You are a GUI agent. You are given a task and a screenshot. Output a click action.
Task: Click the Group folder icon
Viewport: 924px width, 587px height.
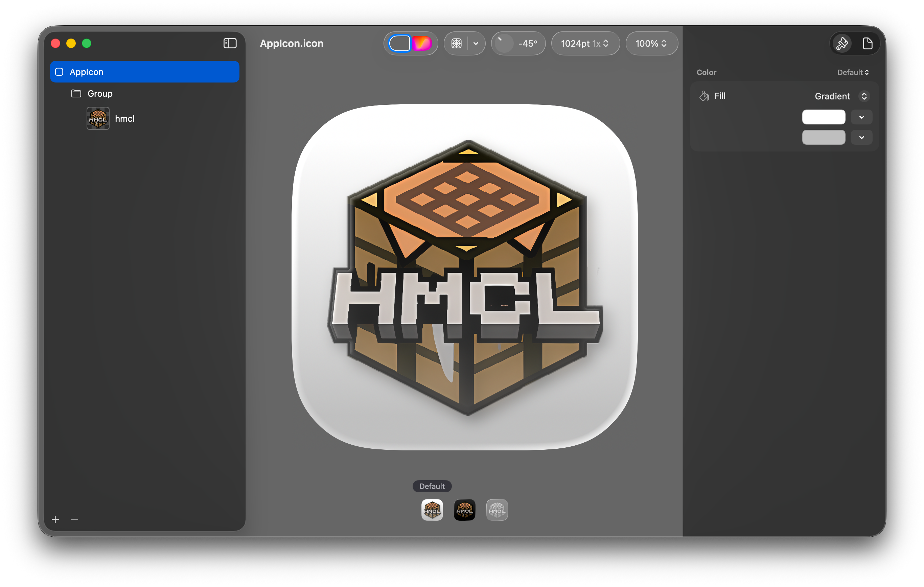tap(76, 94)
